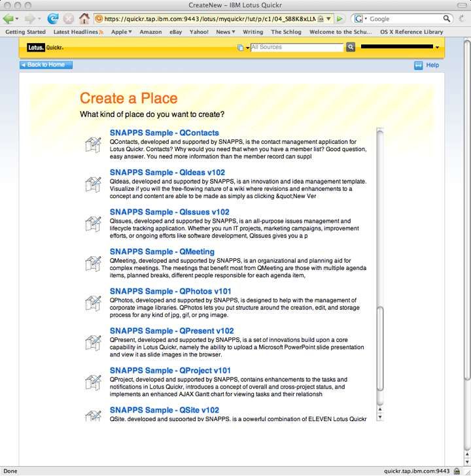Click the Google search field
This screenshot has width=471, height=476.
pyautogui.click(x=406, y=19)
